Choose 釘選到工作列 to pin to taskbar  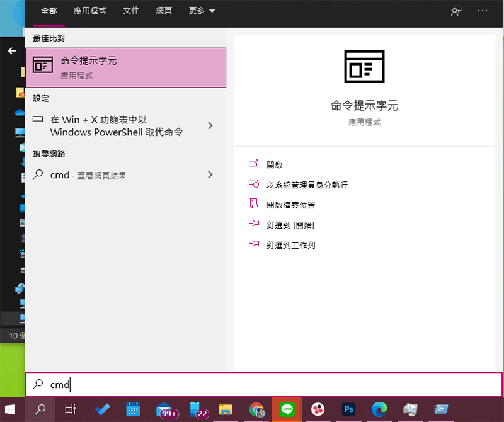(x=290, y=245)
